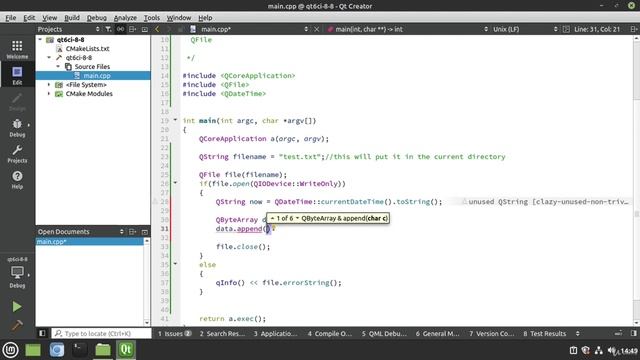Open the Linux Mint start menu

(x=10, y=350)
